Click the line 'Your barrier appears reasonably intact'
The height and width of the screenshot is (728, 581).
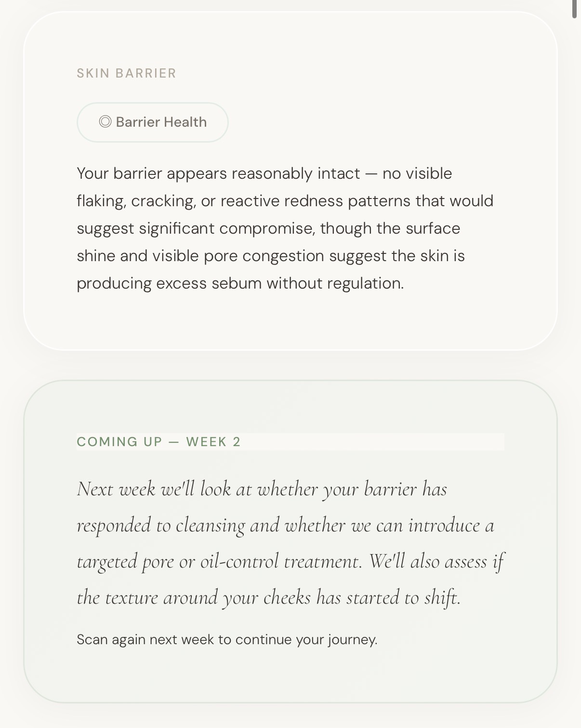[218, 173]
